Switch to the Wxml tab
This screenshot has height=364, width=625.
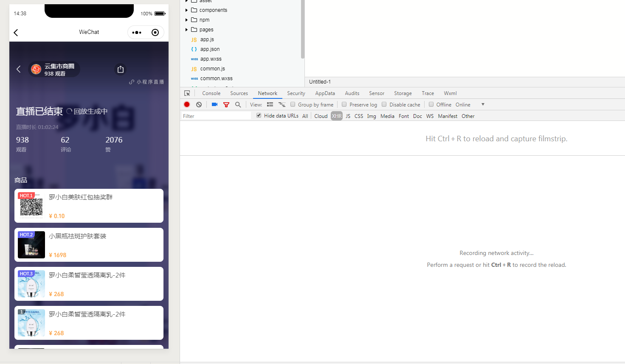tap(450, 93)
